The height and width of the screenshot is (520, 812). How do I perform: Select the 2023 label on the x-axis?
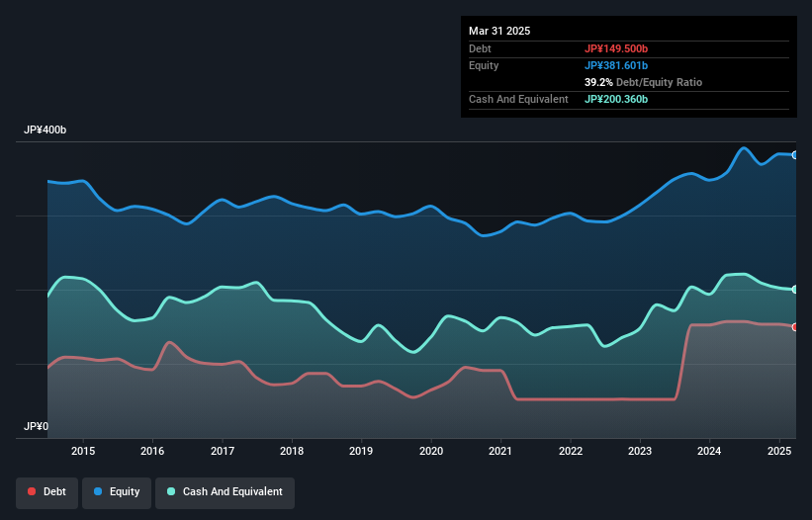coord(640,452)
